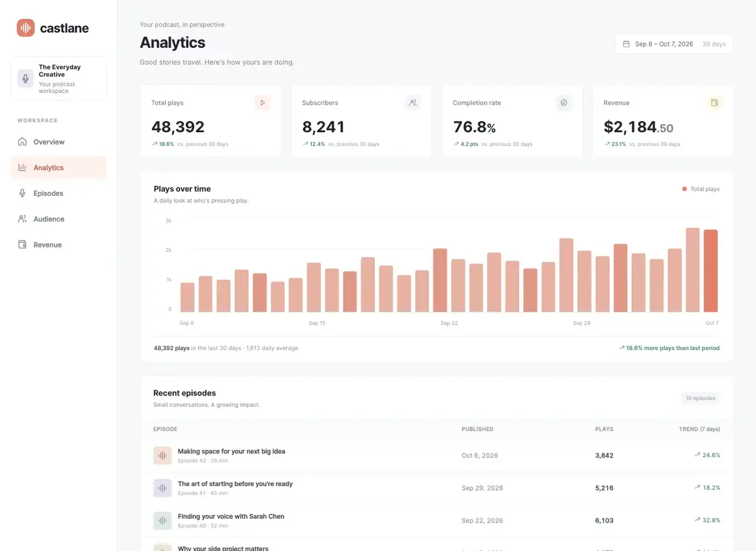Image resolution: width=756 pixels, height=551 pixels.
Task: Click the calendar icon in date range
Action: pyautogui.click(x=626, y=44)
